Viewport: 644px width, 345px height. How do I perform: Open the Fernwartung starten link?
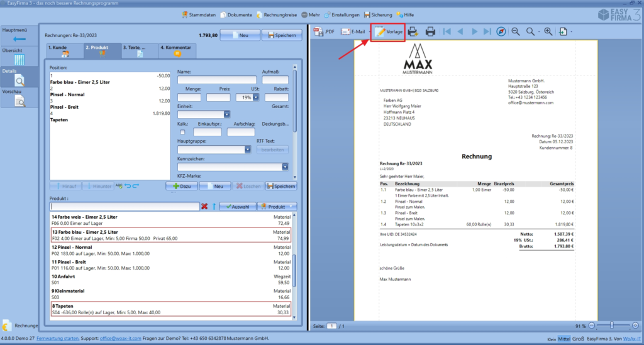tap(58, 338)
